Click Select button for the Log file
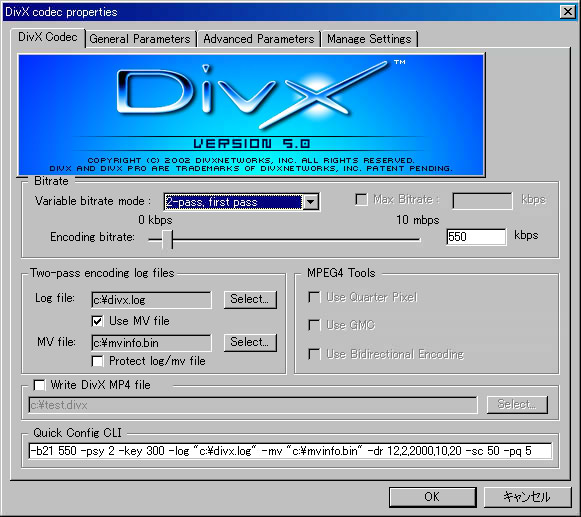 point(250,299)
